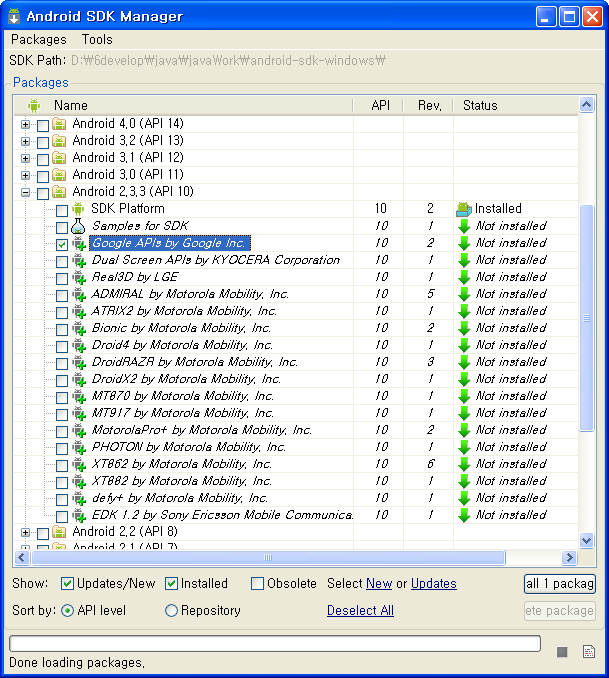
Task: Select the Repository sort radio button
Action: (171, 611)
